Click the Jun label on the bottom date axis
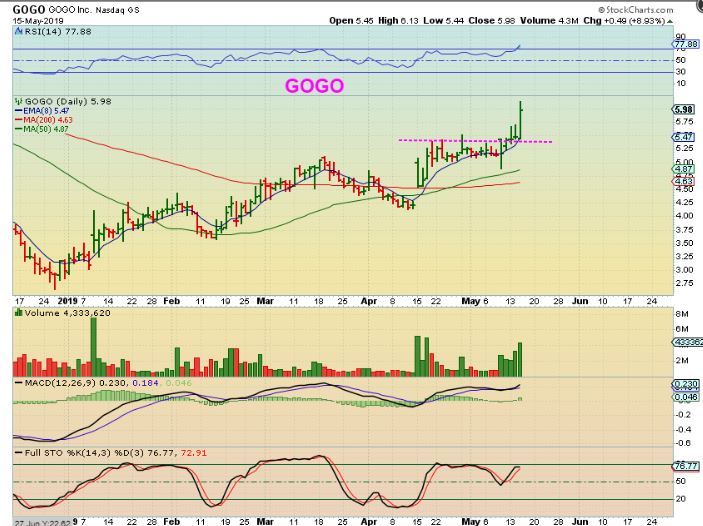 [x=580, y=521]
